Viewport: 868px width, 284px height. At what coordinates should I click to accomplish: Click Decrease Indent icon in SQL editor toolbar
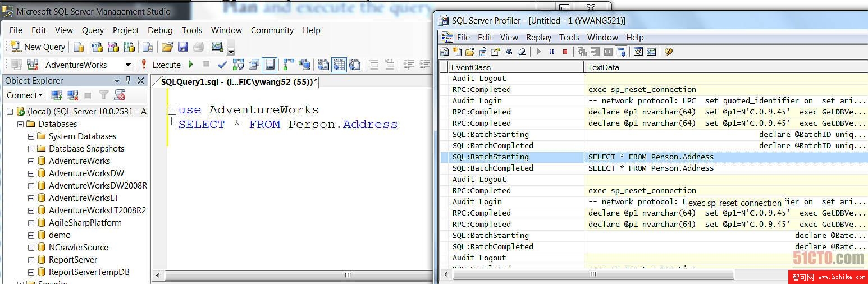[409, 65]
